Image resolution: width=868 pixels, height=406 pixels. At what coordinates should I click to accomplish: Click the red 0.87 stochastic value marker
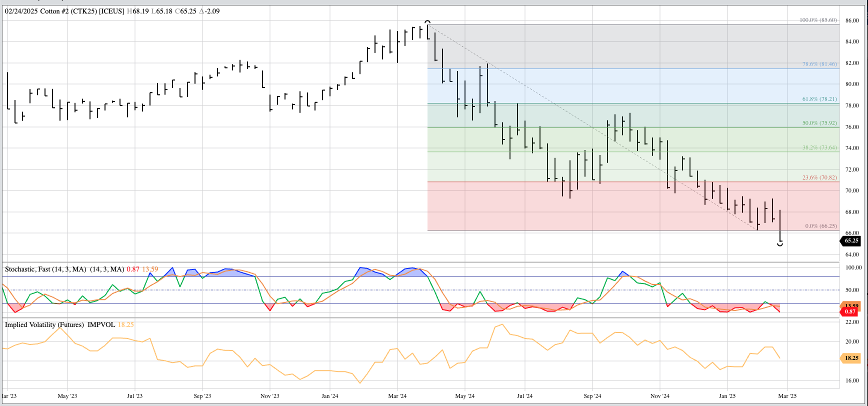850,311
